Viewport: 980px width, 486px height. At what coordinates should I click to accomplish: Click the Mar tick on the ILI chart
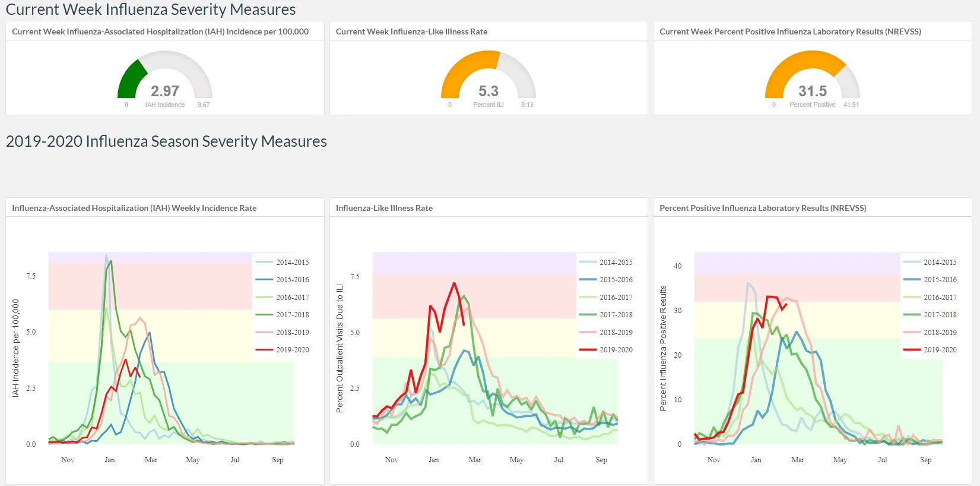pyautogui.click(x=475, y=460)
